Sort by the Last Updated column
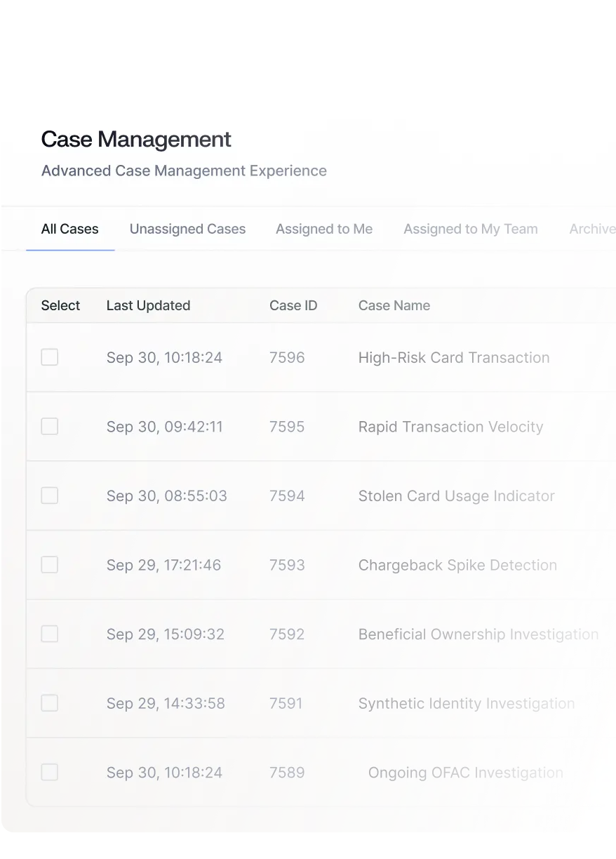This screenshot has height=859, width=616. coord(148,305)
